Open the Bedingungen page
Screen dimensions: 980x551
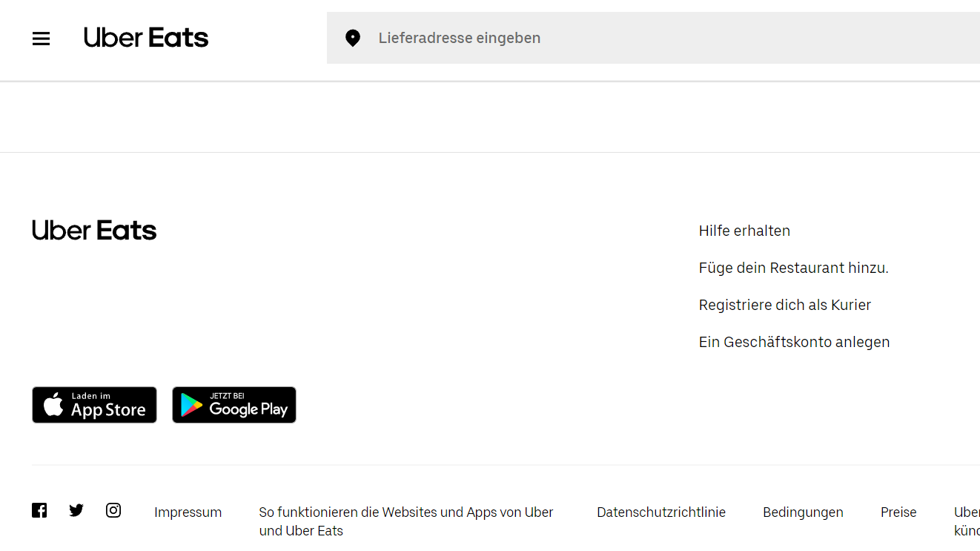pos(803,512)
